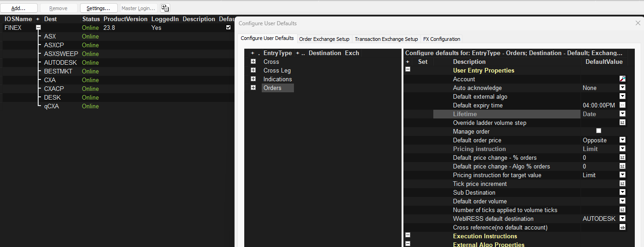Screen dimensions: 644x247
Task: Expand the Cross Leg entry type
Action: coord(253,70)
